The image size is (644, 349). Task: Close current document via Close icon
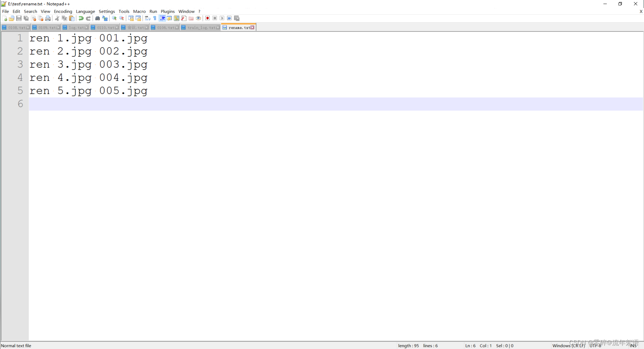click(x=34, y=18)
